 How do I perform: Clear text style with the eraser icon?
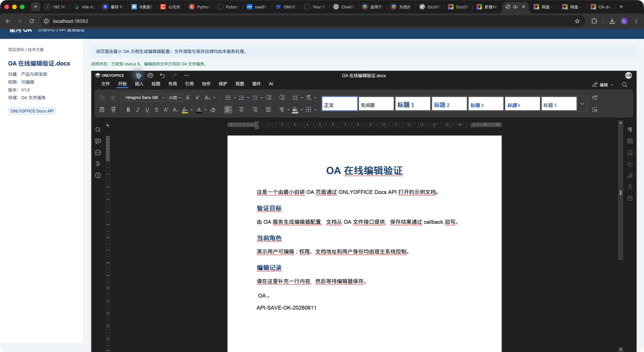(x=213, y=110)
